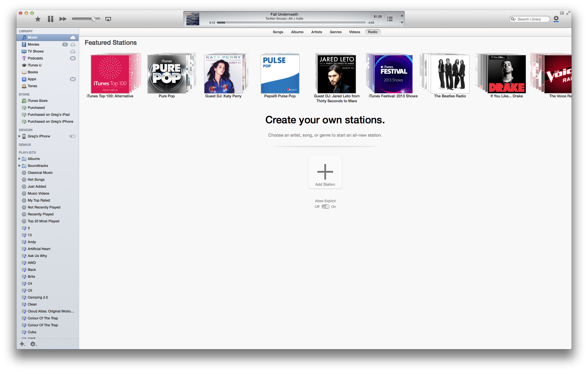This screenshot has width=588, height=372.
Task: Switch to MiniPlayer icon
Action: tap(562, 13)
